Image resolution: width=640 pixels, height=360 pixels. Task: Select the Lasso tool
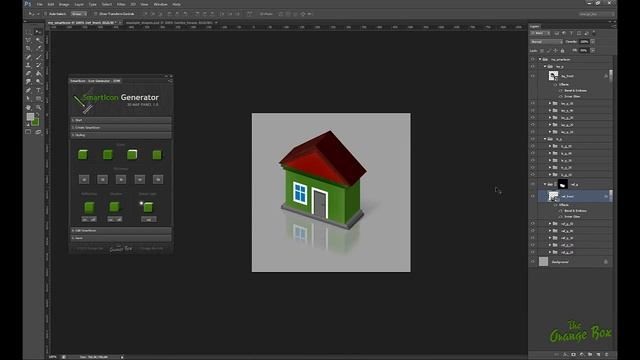pyautogui.click(x=28, y=40)
